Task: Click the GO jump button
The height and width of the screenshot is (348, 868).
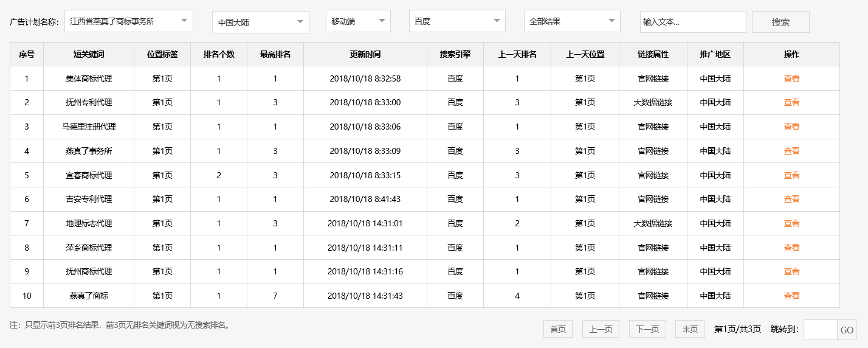Action: point(847,330)
